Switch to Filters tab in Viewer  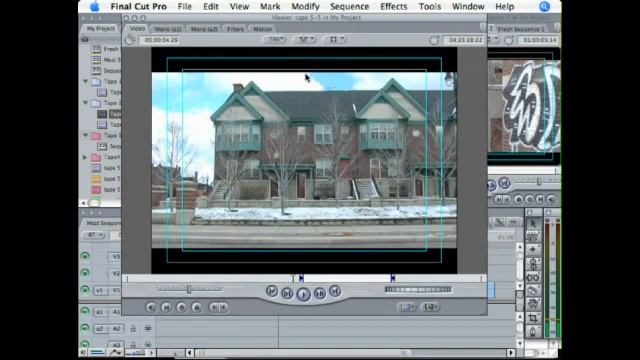[x=235, y=29]
